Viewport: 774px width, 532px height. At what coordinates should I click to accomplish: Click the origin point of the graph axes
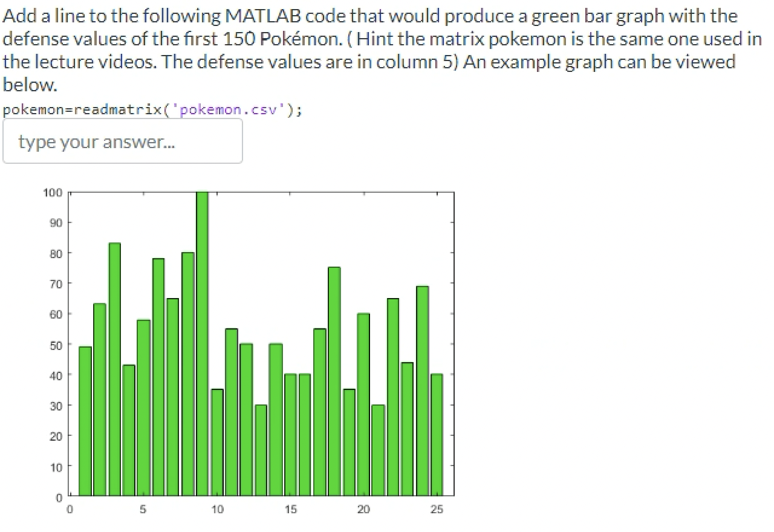click(x=70, y=498)
